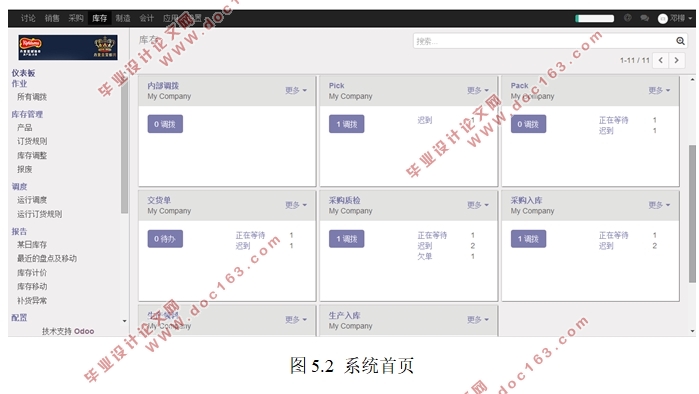The width and height of the screenshot is (699, 394).
Task: Open 更多 dropdown on Pack card
Action: click(659, 90)
